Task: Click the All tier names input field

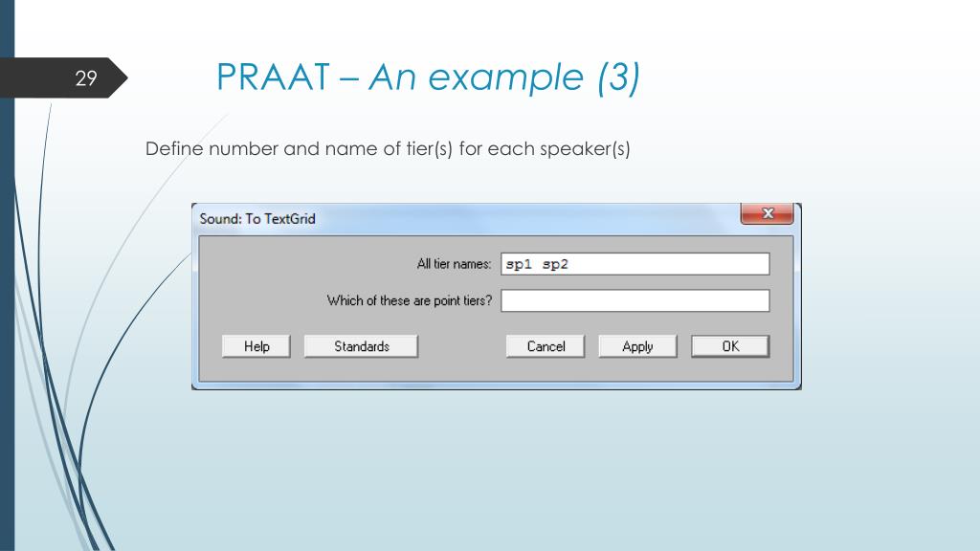Action: click(x=635, y=264)
